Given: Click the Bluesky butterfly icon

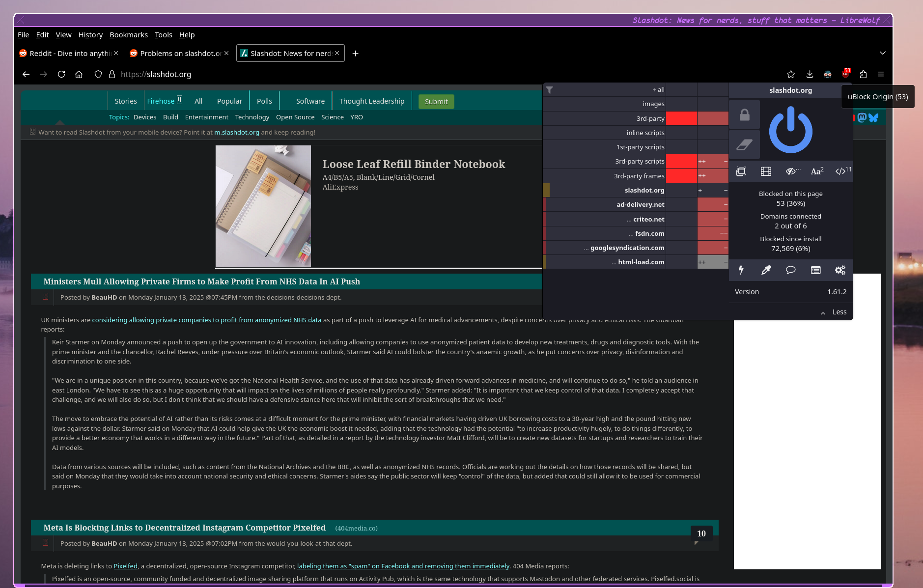Looking at the screenshot, I should pyautogui.click(x=873, y=117).
